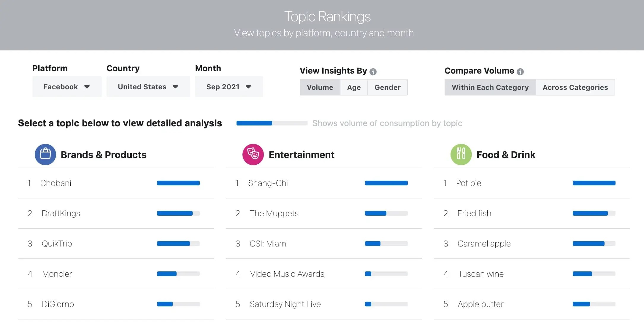Click the Food & Drink utensils icon

pos(461,154)
